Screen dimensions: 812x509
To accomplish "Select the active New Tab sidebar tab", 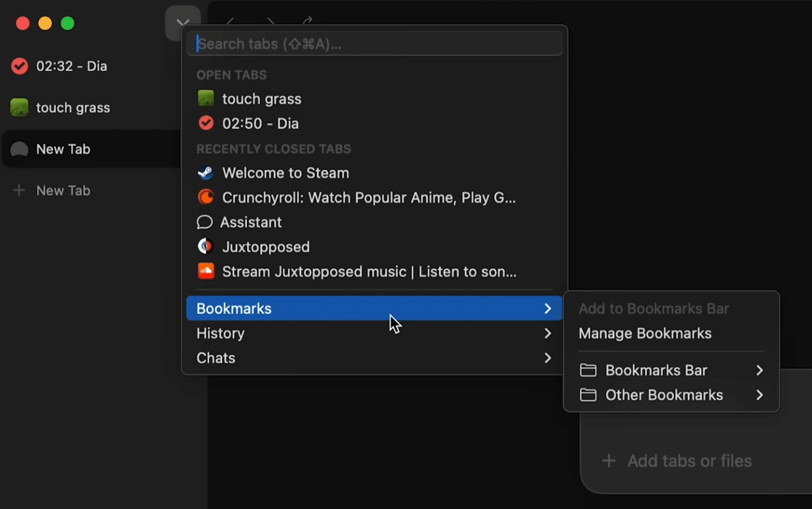I will (91, 149).
